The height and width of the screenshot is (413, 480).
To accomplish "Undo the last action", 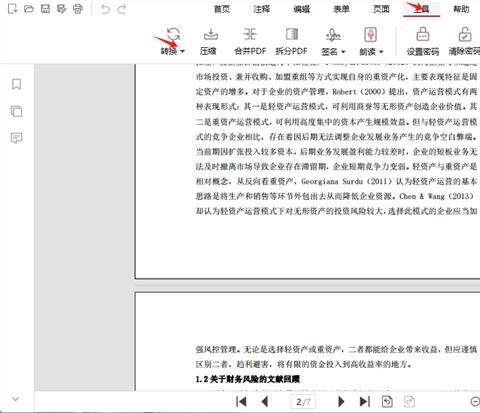I will pos(105,9).
